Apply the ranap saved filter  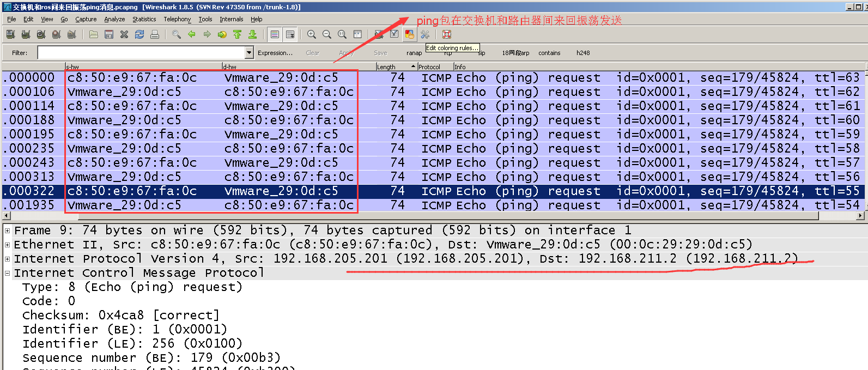[x=414, y=53]
